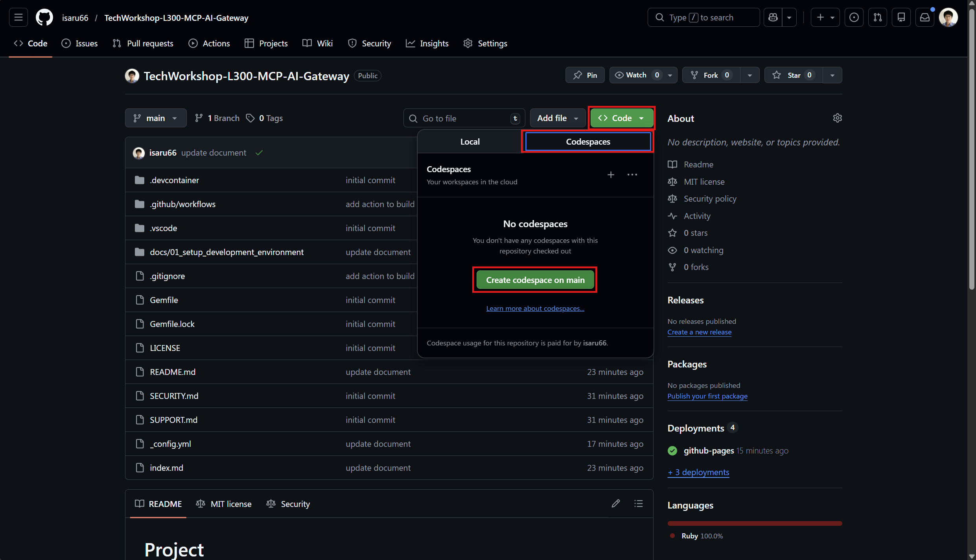Focus the Type / to search box

[703, 18]
